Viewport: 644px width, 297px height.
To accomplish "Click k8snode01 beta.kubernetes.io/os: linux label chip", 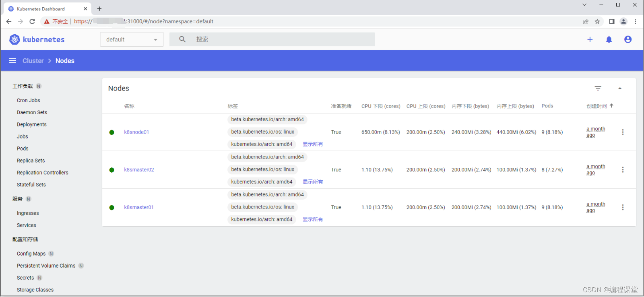I will tap(262, 132).
